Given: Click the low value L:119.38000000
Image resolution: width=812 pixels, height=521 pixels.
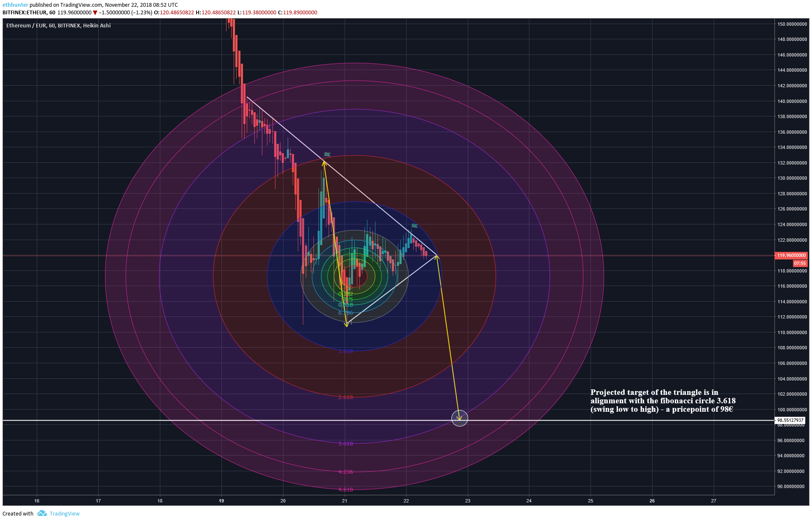Looking at the screenshot, I should [257, 13].
